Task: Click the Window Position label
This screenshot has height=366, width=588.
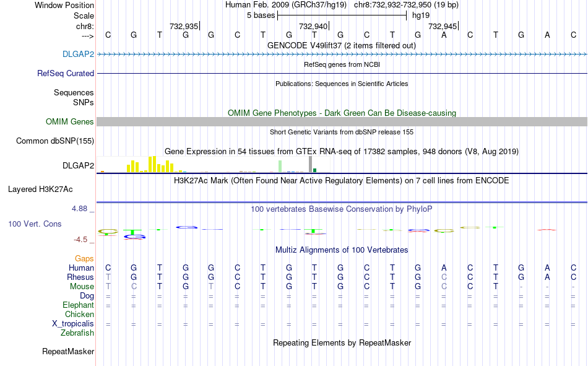Action: point(64,5)
